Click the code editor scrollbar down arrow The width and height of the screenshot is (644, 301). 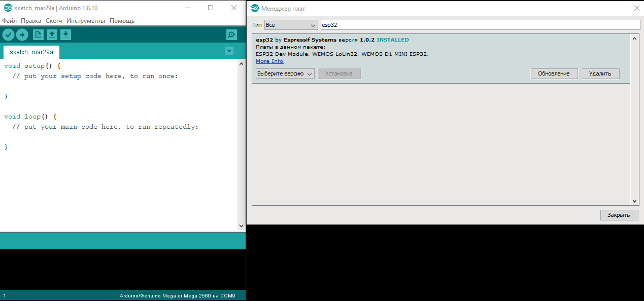[241, 226]
